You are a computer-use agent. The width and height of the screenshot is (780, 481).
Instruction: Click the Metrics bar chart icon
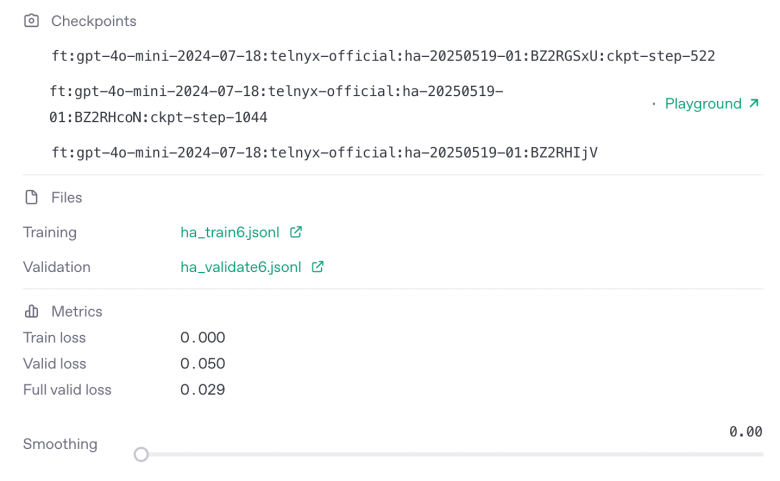click(x=31, y=311)
